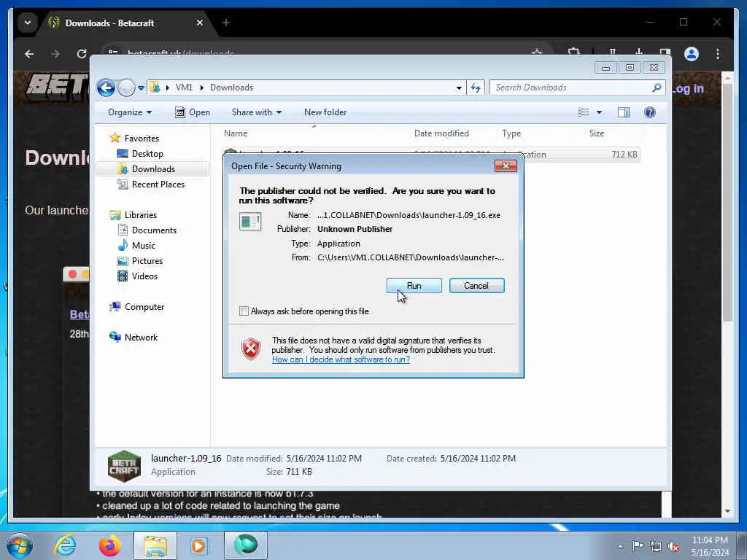This screenshot has width=747, height=560.
Task: Click the Explorer help icon
Action: coord(650,112)
